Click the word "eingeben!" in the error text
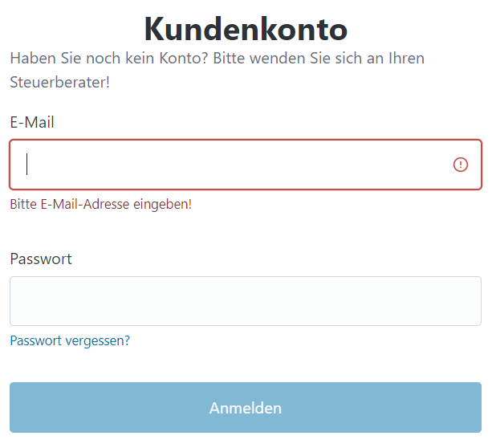 [162, 205]
